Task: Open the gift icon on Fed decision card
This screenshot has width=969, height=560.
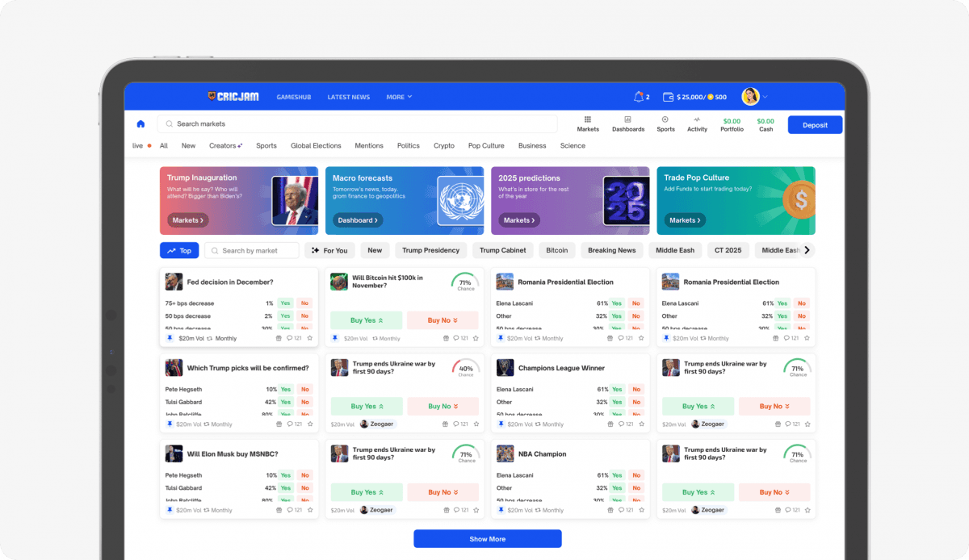Action: click(x=279, y=338)
